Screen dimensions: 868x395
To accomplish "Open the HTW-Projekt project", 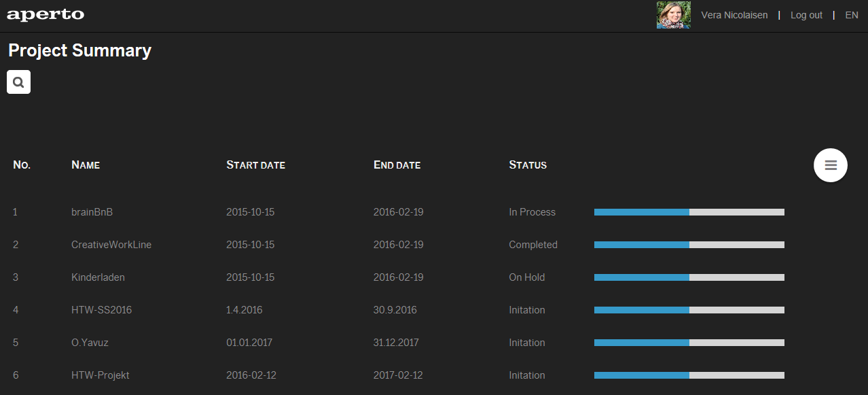I will coord(100,375).
